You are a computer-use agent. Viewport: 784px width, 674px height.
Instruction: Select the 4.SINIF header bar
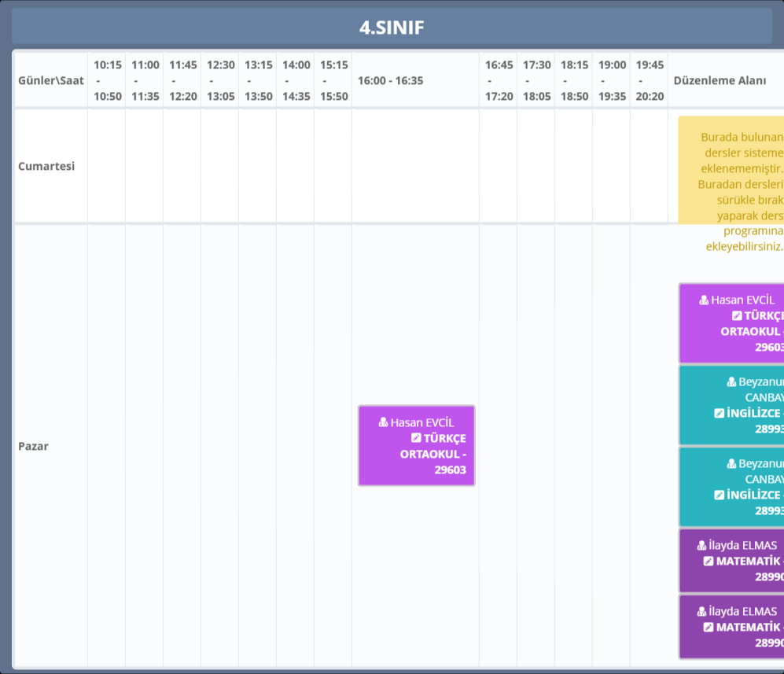tap(392, 27)
